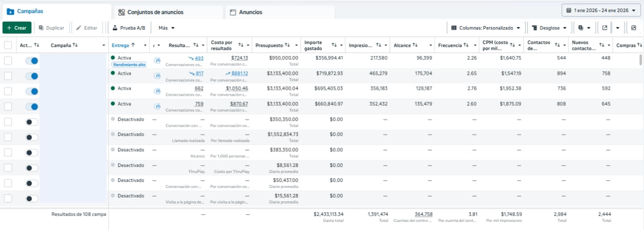Click the charts view icon at toolbar end

pos(633,28)
